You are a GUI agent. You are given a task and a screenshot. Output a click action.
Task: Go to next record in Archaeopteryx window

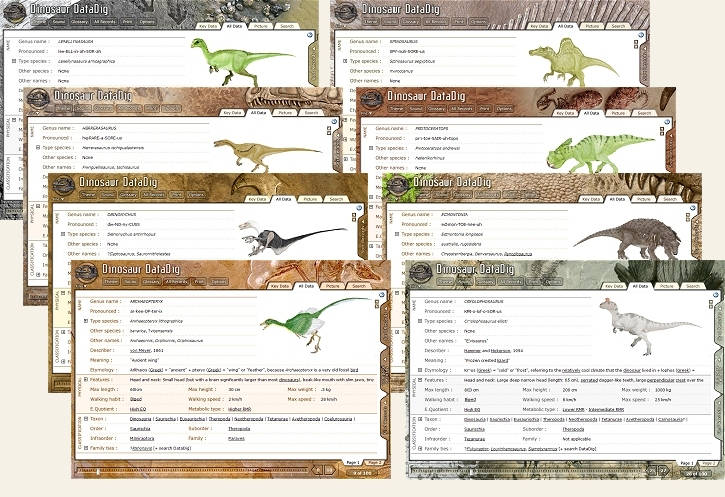(330, 470)
